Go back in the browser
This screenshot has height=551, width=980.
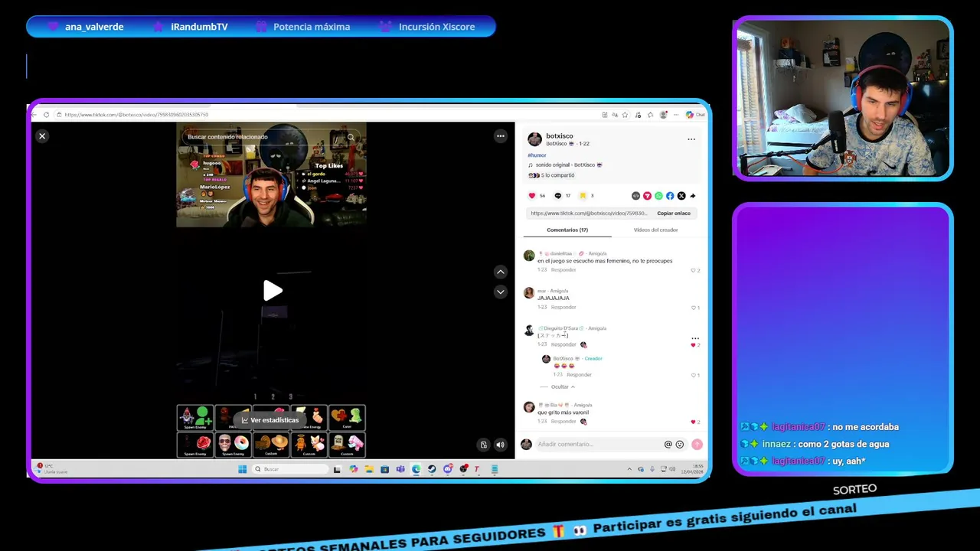(x=35, y=115)
